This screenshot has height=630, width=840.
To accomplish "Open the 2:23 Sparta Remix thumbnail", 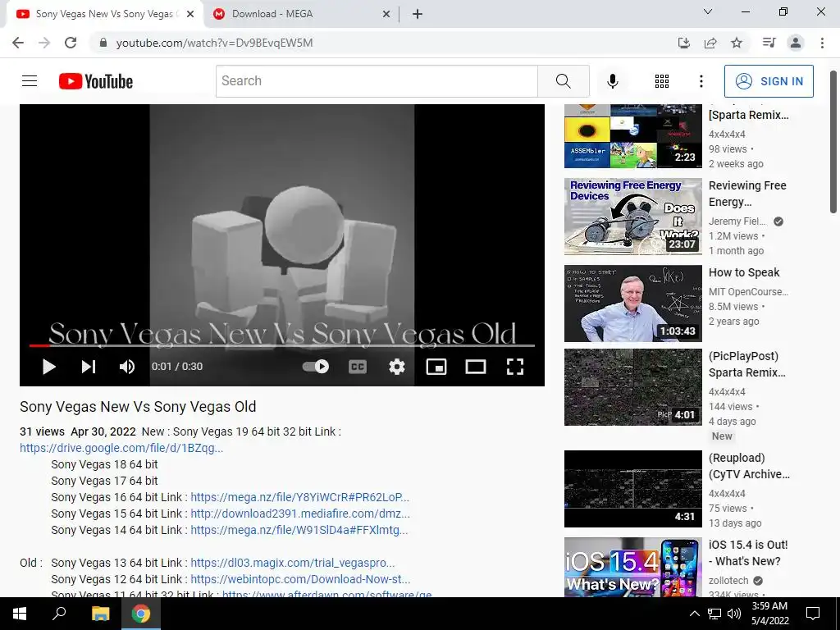I will click(x=632, y=136).
